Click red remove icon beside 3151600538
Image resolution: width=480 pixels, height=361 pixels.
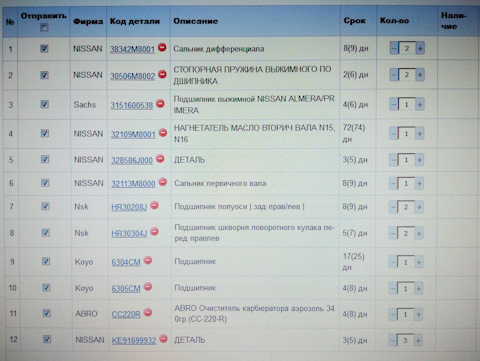160,104
